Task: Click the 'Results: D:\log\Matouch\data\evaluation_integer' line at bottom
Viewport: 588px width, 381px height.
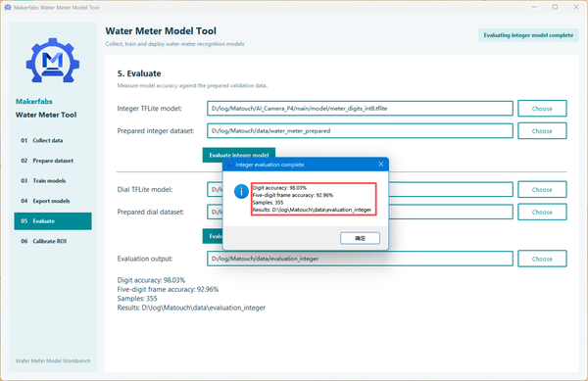Action: (x=191, y=308)
